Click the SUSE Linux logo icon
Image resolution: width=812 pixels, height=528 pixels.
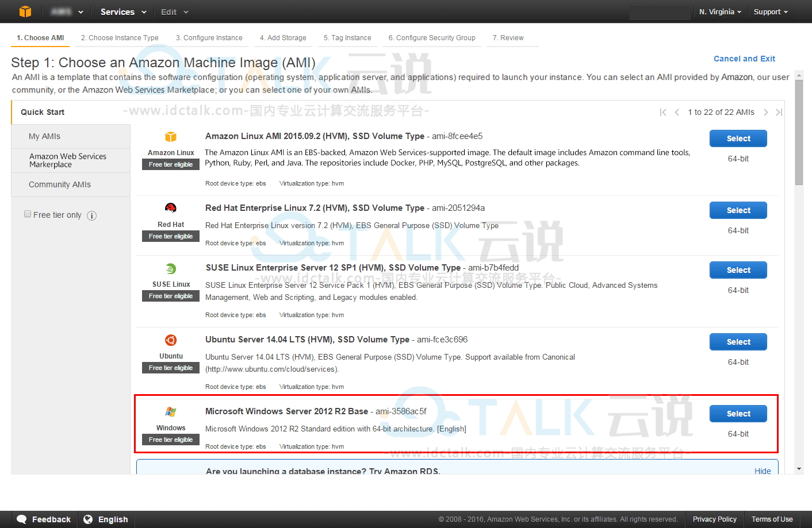coord(171,268)
